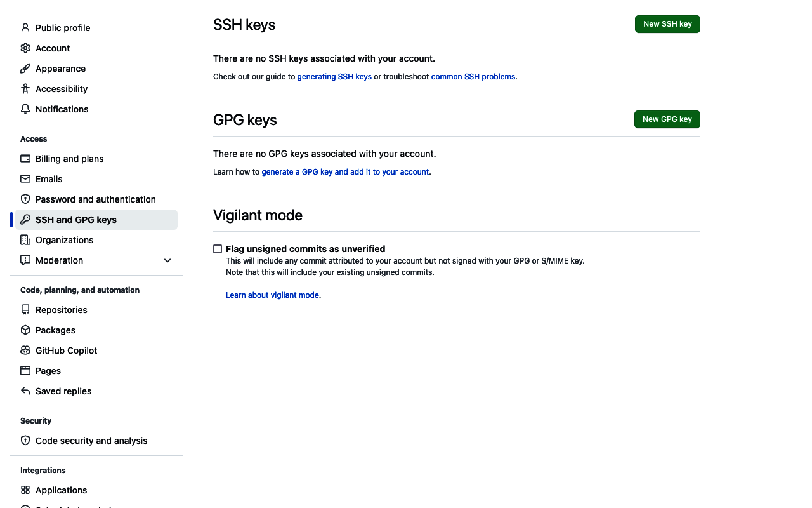Select the Organizations building icon
The height and width of the screenshot is (508, 812).
[25, 239]
